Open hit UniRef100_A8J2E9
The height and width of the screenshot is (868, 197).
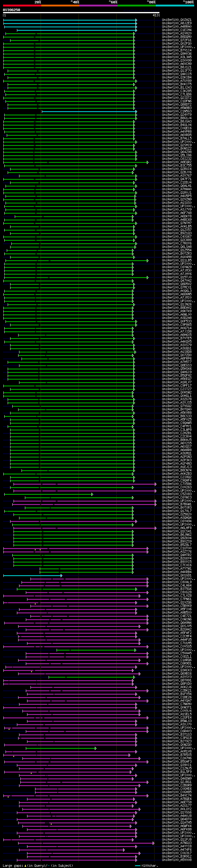(x=176, y=23)
